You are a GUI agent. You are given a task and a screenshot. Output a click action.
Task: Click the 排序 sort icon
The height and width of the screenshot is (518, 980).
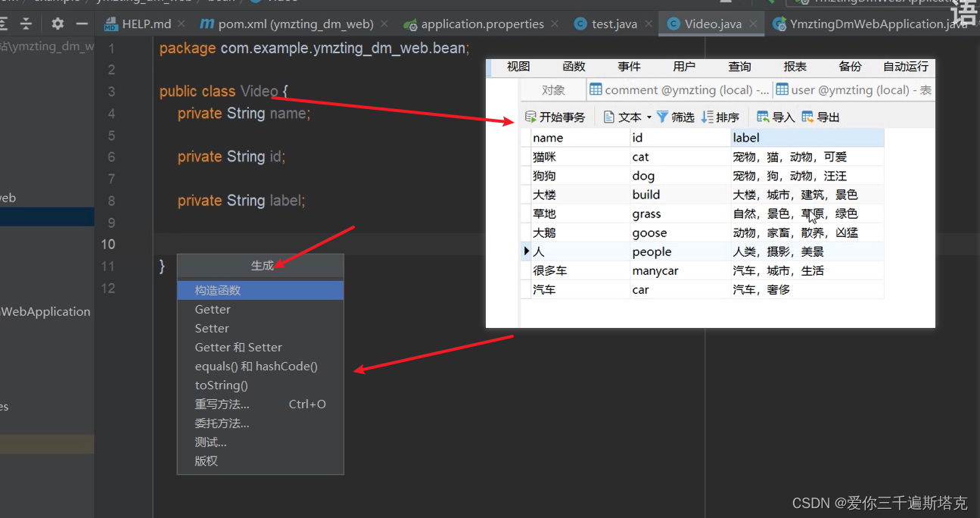[x=720, y=117]
